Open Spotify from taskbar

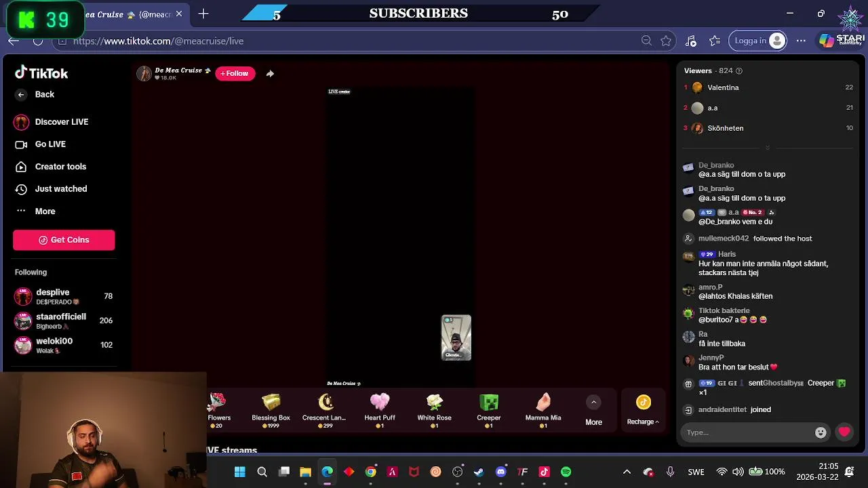(x=566, y=472)
